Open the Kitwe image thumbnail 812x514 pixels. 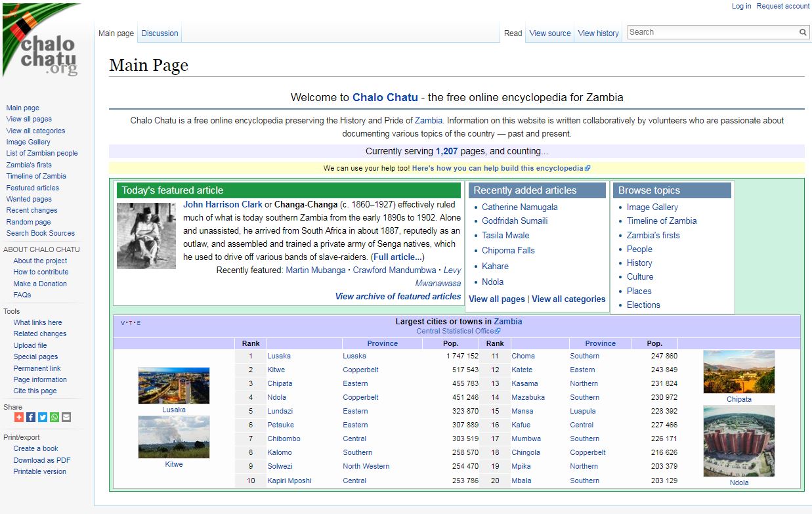point(174,437)
